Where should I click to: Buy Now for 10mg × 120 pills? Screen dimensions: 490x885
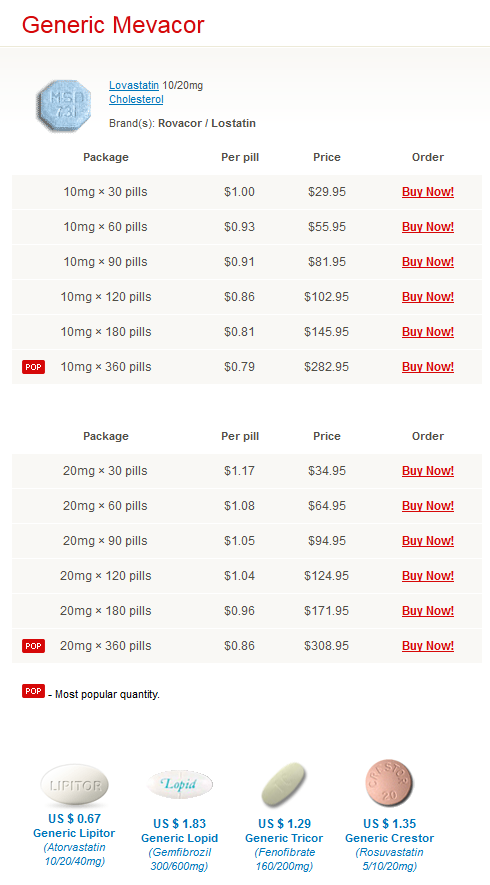(x=428, y=297)
